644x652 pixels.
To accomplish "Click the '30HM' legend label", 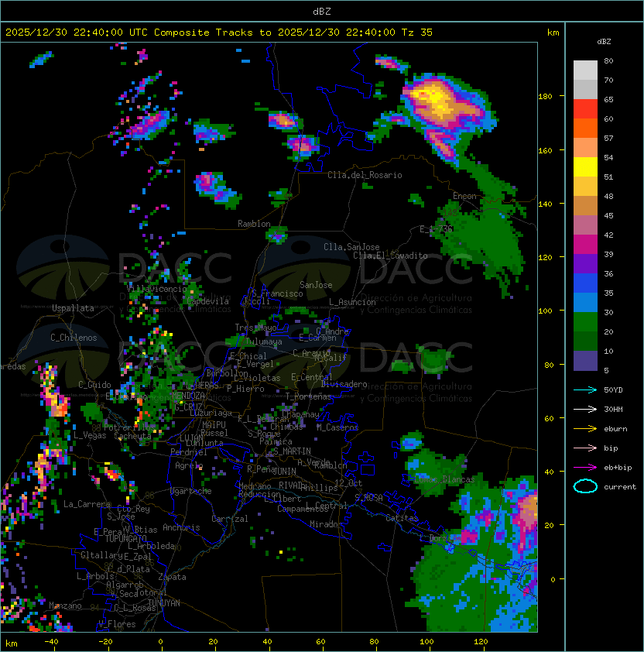I will [x=613, y=409].
